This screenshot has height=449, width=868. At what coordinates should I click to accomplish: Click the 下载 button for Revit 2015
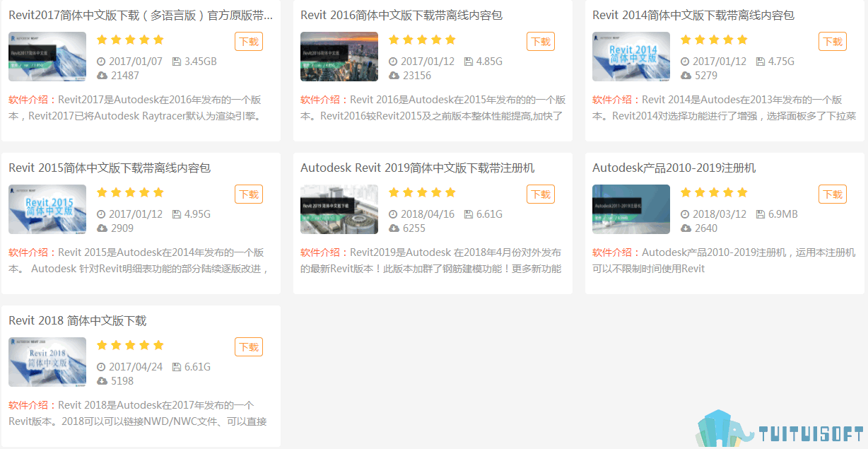tap(249, 194)
